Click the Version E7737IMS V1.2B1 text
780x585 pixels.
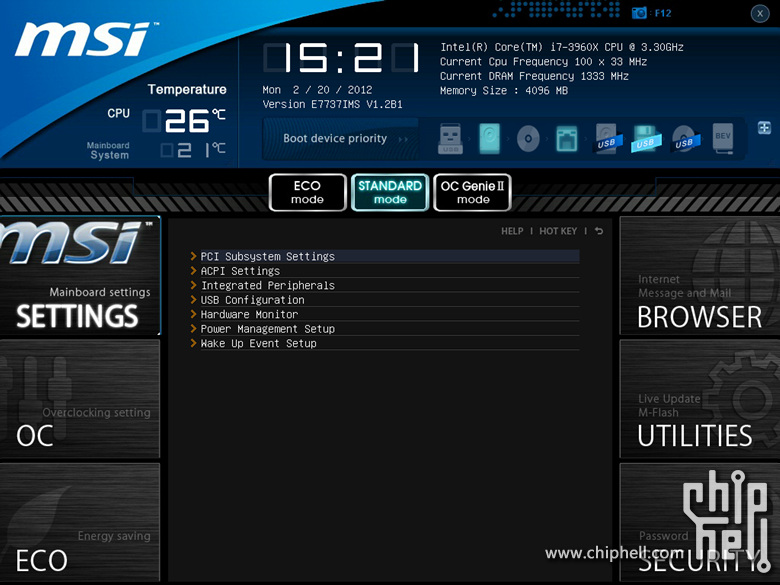[x=332, y=104]
